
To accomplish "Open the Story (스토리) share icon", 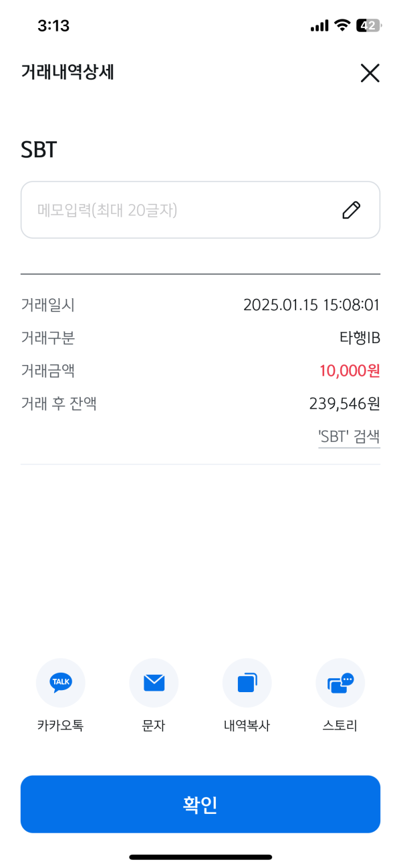I will [340, 683].
